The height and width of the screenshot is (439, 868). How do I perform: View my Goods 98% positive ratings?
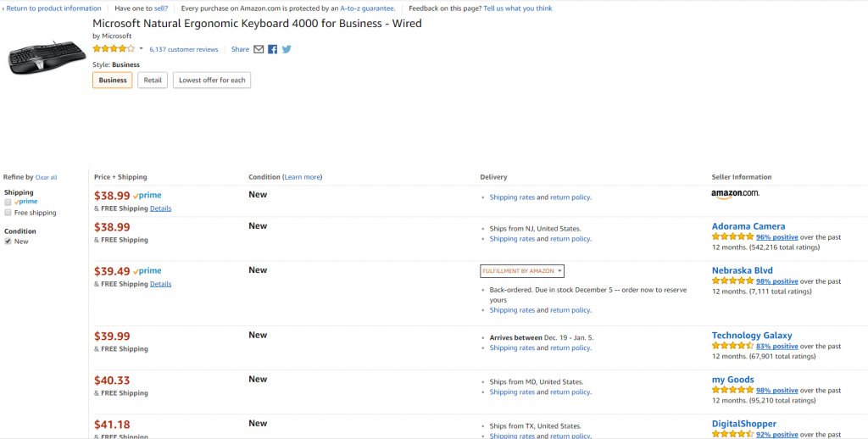click(x=777, y=391)
